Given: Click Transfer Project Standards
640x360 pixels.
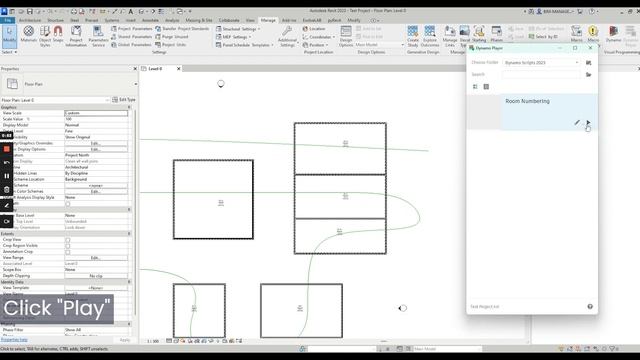Looking at the screenshot, I should pyautogui.click(x=182, y=29).
